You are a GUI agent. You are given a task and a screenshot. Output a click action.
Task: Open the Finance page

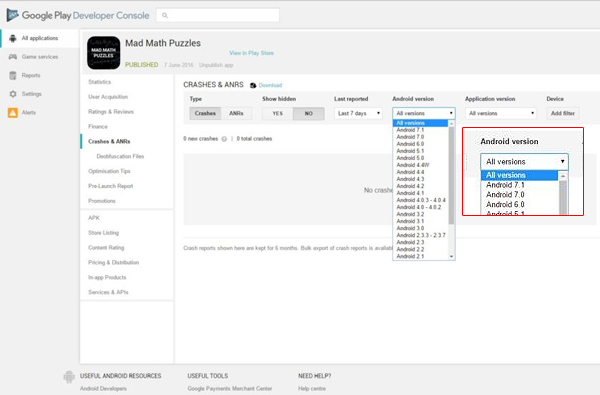click(x=98, y=127)
